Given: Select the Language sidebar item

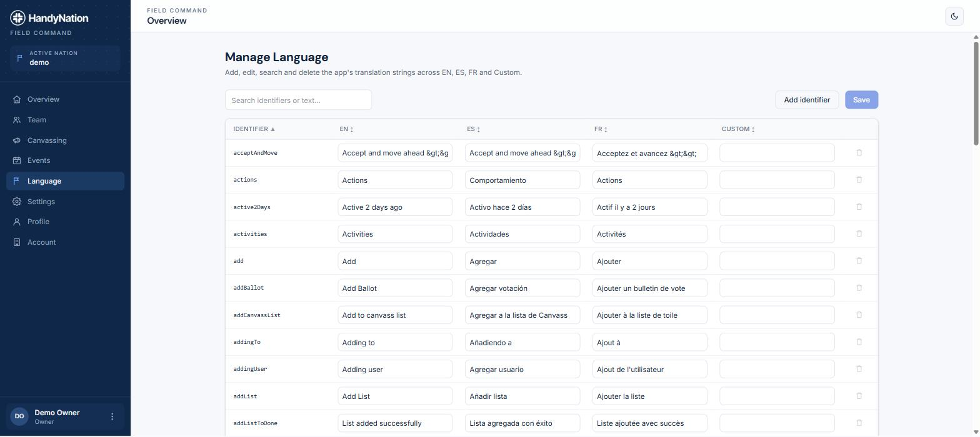Looking at the screenshot, I should (x=66, y=181).
